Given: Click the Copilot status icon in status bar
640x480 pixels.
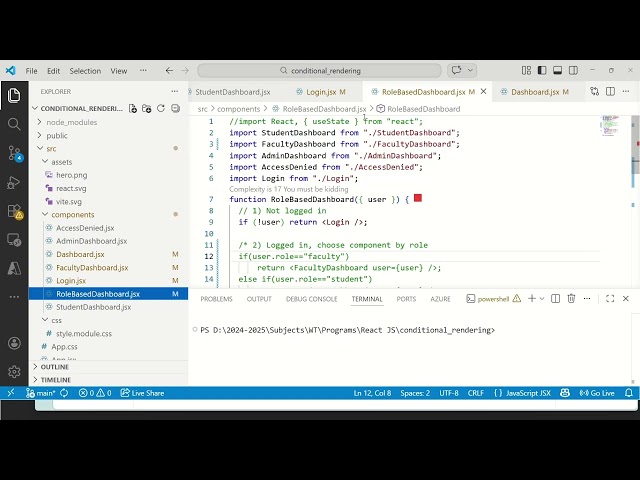Looking at the screenshot, I should point(565,393).
